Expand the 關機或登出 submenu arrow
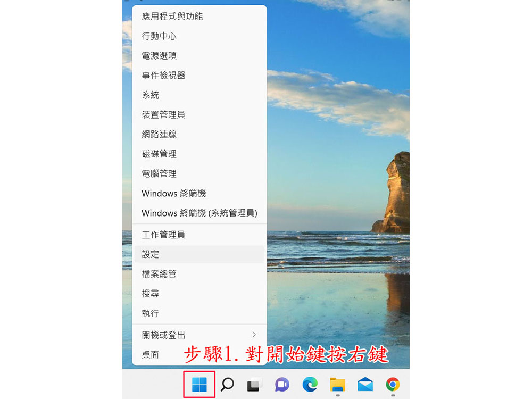This screenshot has width=532, height=399. [x=254, y=335]
